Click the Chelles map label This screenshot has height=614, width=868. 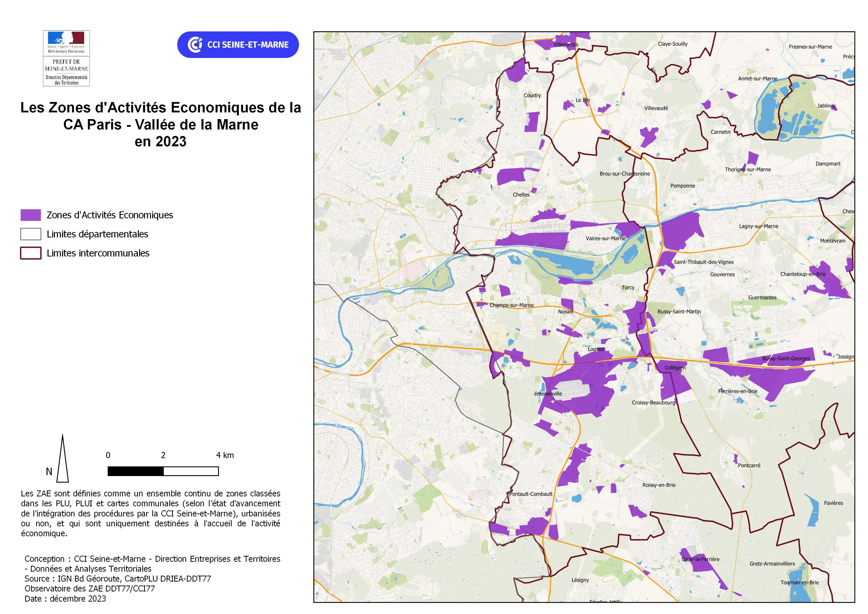pos(521,195)
